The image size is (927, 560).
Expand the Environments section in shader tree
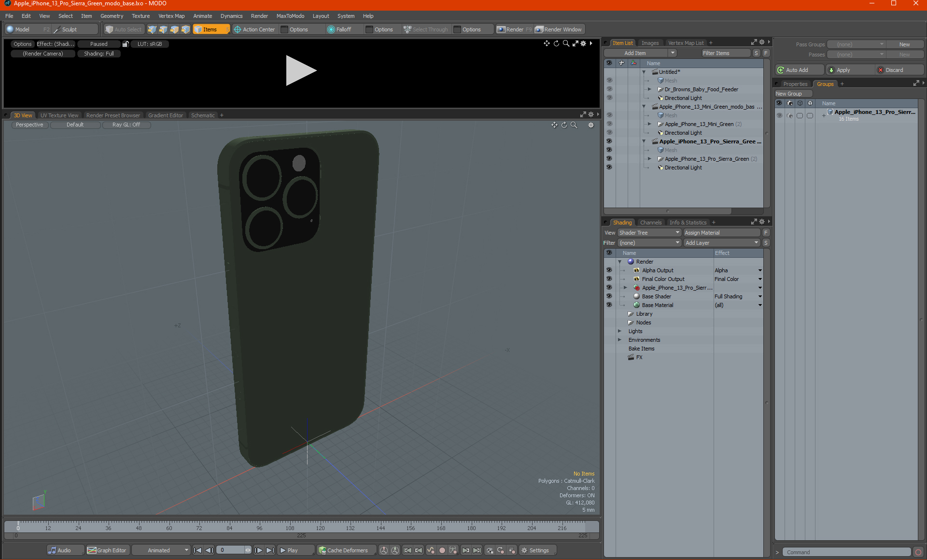[x=620, y=339]
